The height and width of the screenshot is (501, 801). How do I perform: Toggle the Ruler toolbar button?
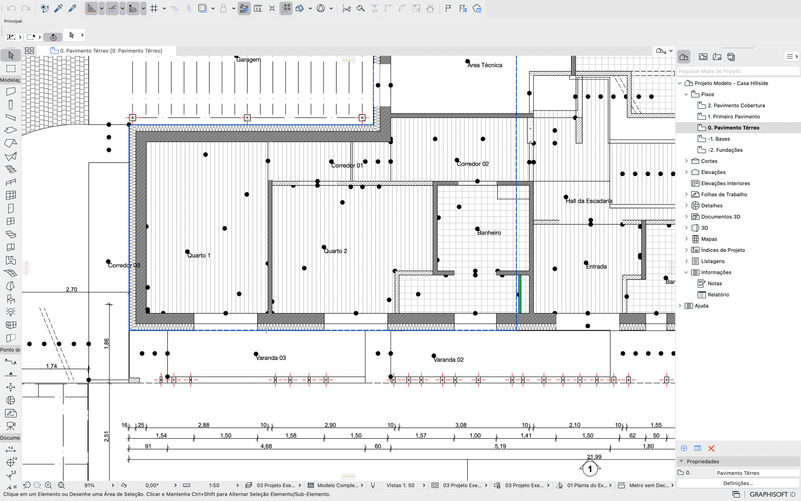(258, 9)
